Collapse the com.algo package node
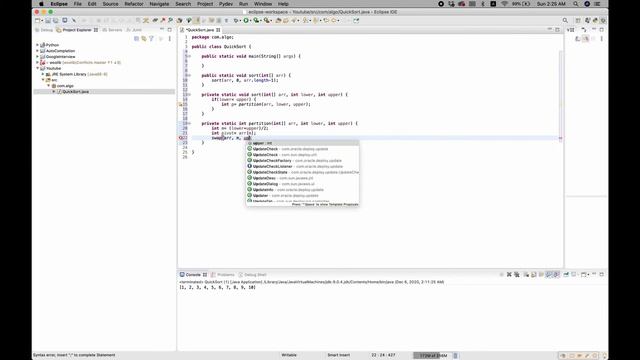640x360 pixels. coord(48,86)
